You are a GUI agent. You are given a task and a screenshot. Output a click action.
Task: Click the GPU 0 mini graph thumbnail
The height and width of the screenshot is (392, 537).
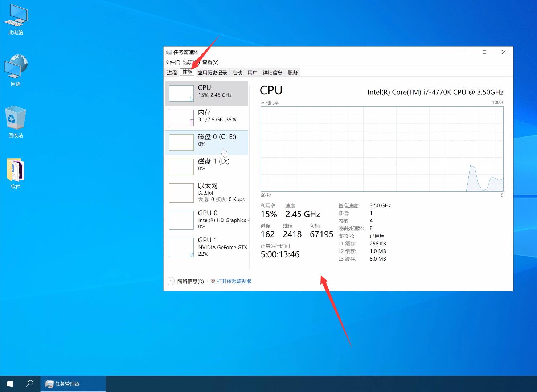(181, 220)
